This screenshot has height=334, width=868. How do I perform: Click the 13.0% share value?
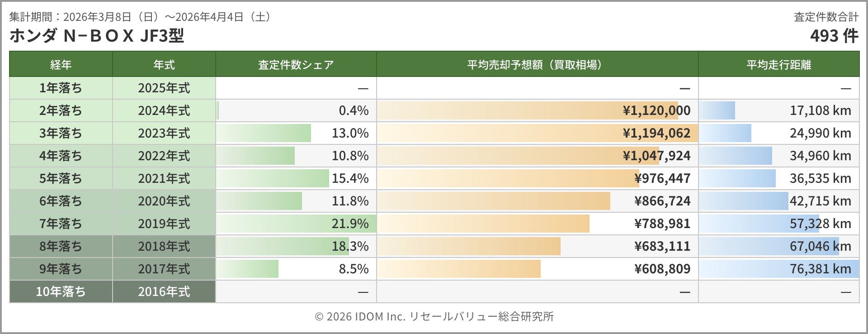pyautogui.click(x=350, y=133)
